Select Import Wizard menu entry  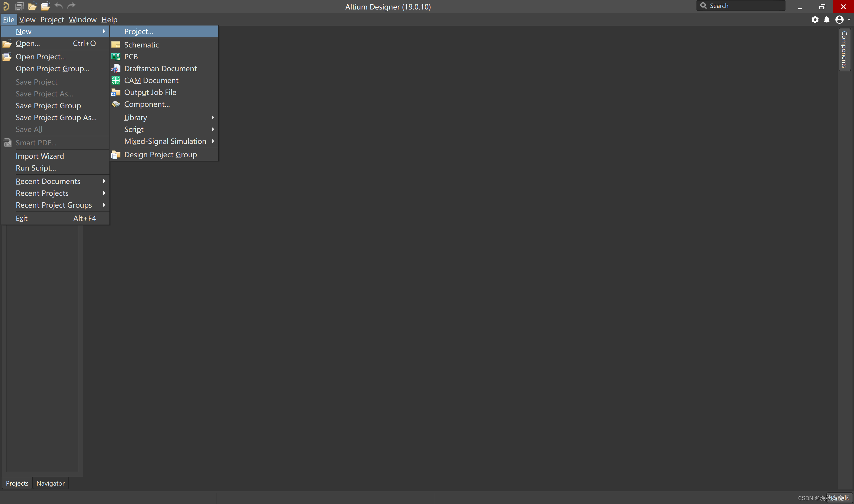coord(40,156)
